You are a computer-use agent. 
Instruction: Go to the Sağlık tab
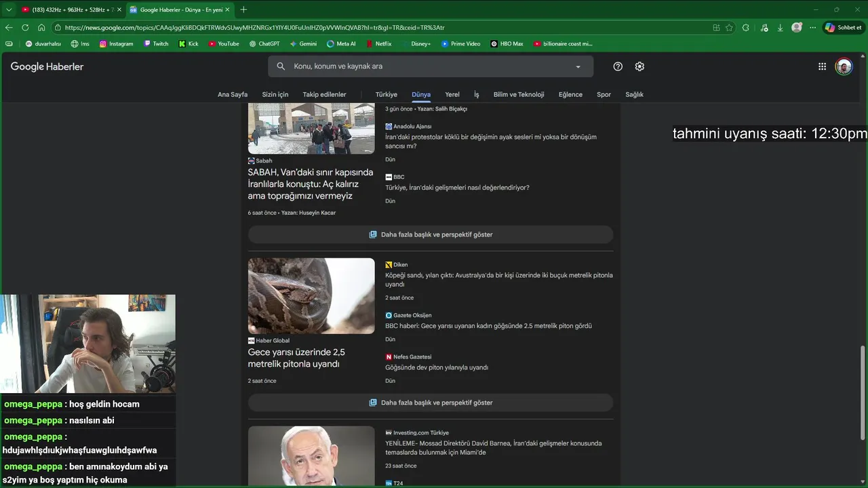tap(634, 94)
